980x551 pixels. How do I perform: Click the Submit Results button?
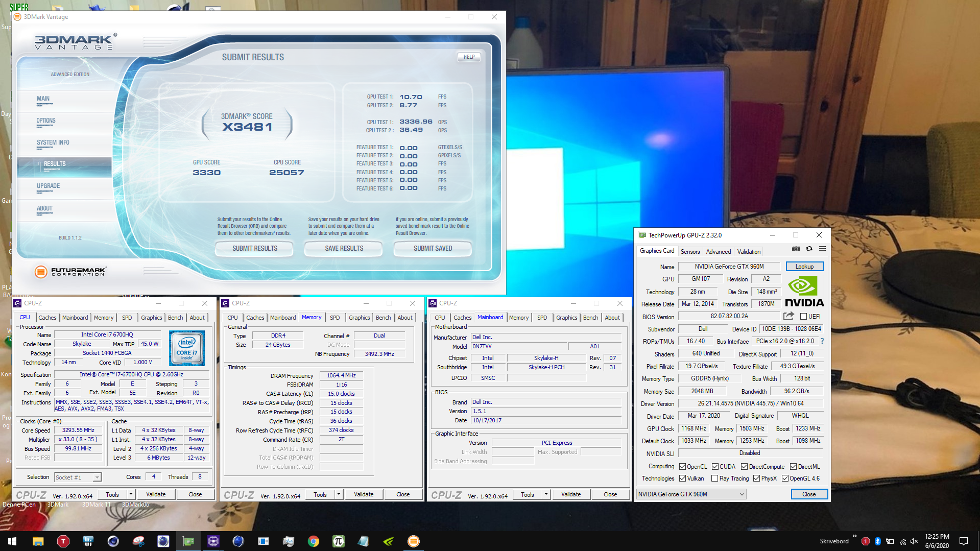pos(255,249)
